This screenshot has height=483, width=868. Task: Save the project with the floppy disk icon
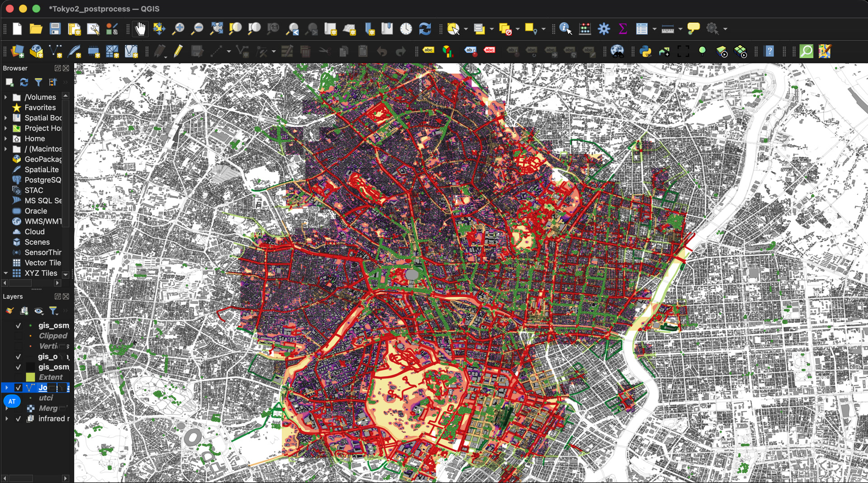point(55,29)
